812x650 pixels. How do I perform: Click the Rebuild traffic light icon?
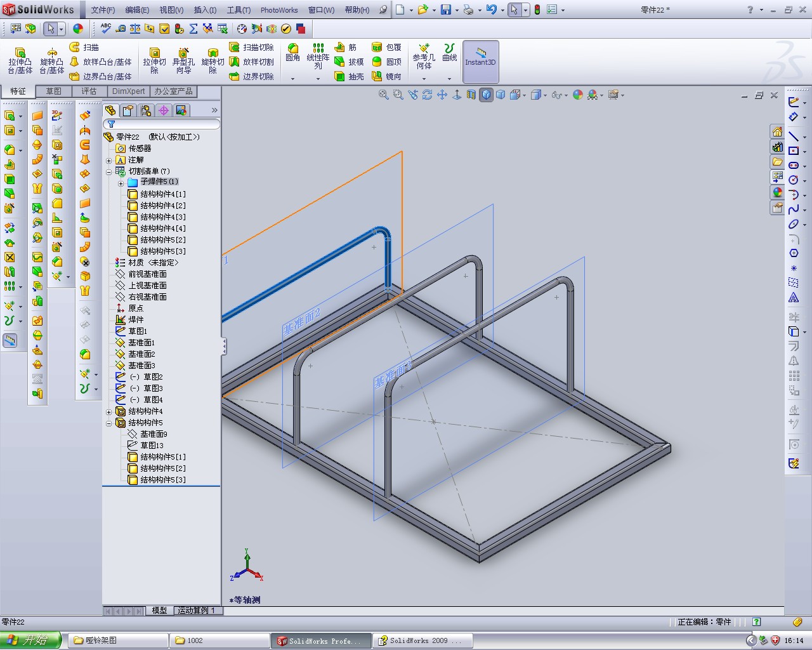click(x=537, y=10)
